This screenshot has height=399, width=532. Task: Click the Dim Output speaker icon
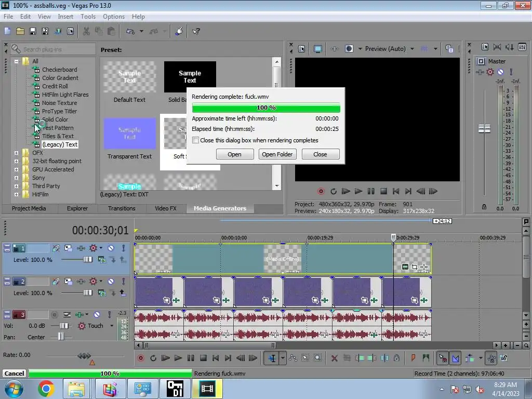click(x=509, y=47)
